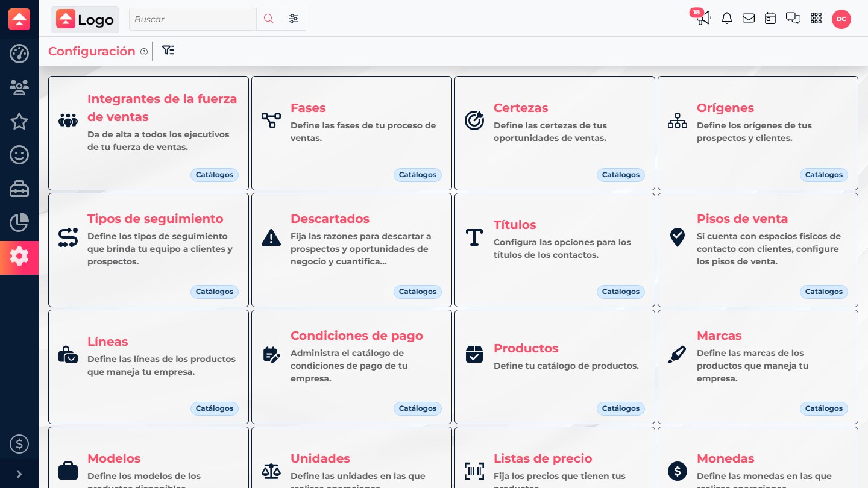Open the pie chart reports icon
Screen dimensions: 868x488
[19, 223]
